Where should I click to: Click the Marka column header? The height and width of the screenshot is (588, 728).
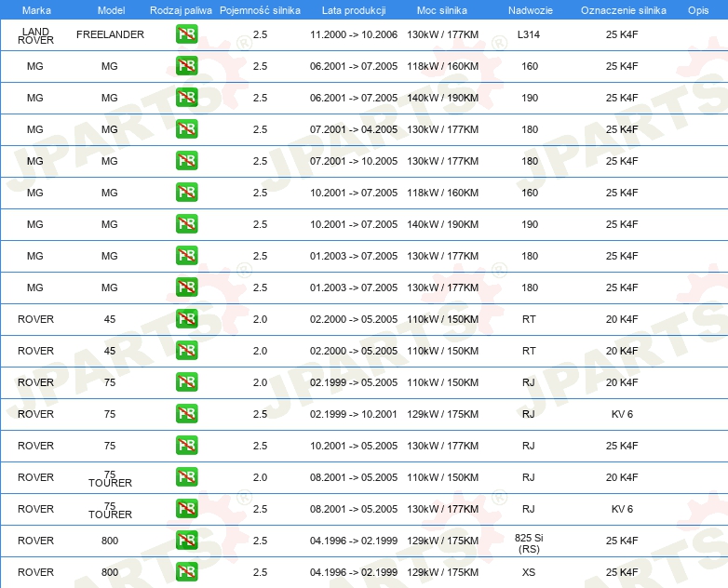point(36,10)
